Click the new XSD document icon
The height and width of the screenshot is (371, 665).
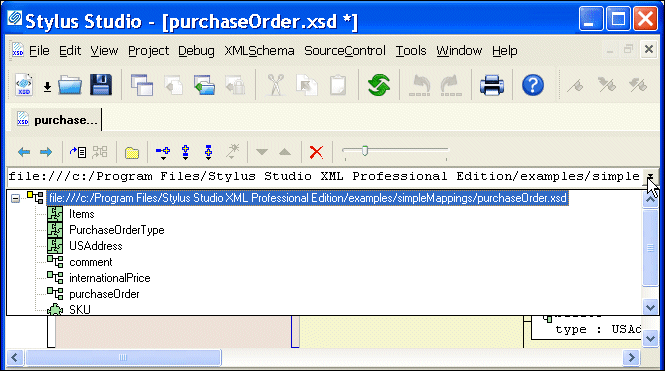[x=23, y=84]
